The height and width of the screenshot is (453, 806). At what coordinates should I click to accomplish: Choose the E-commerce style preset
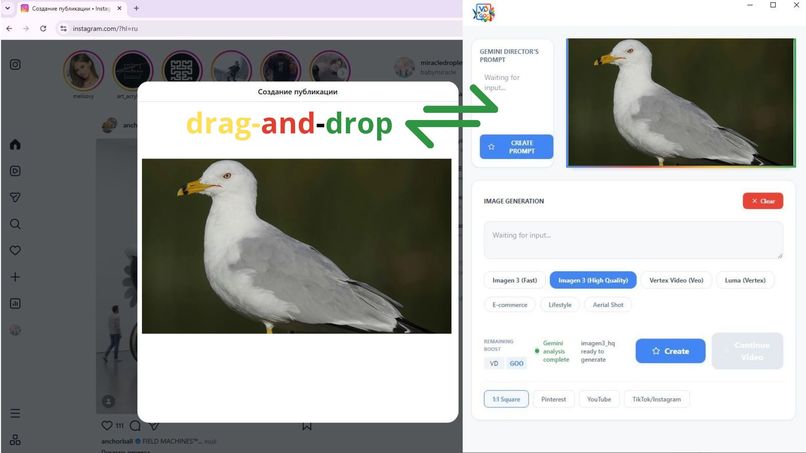[510, 305]
